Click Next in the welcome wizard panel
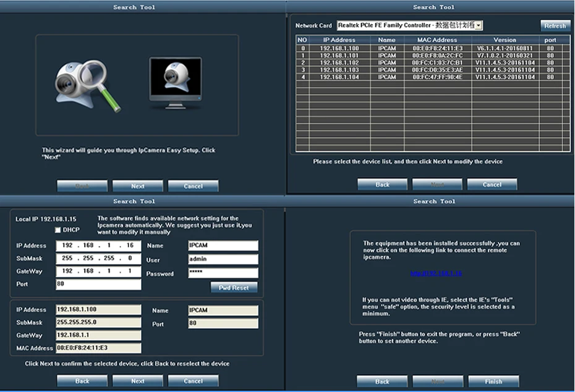Screen dimensions: 575x392 coord(137,186)
